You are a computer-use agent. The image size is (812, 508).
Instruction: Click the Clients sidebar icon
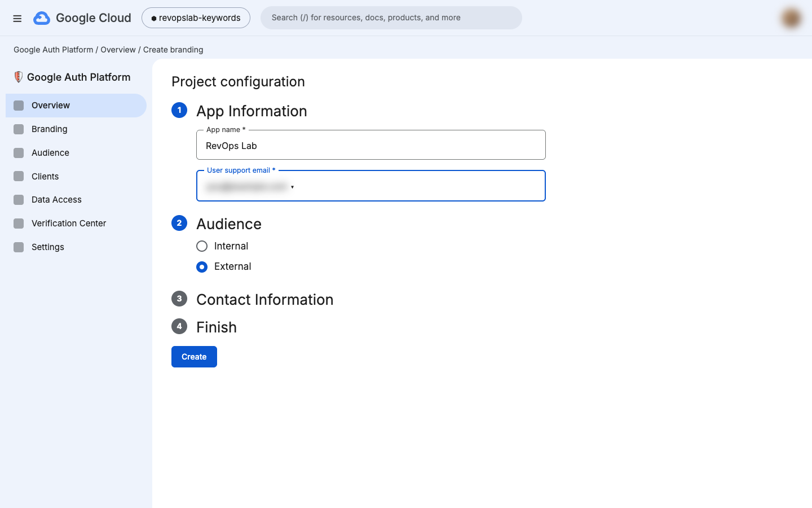click(19, 177)
